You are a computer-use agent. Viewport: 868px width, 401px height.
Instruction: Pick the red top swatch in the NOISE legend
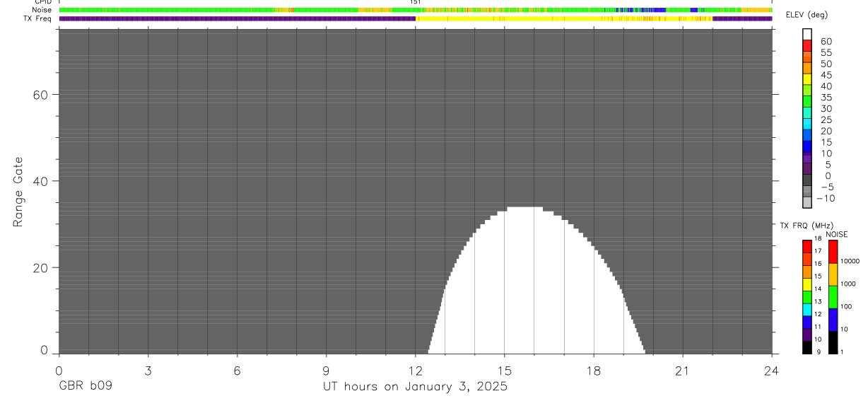(x=833, y=252)
